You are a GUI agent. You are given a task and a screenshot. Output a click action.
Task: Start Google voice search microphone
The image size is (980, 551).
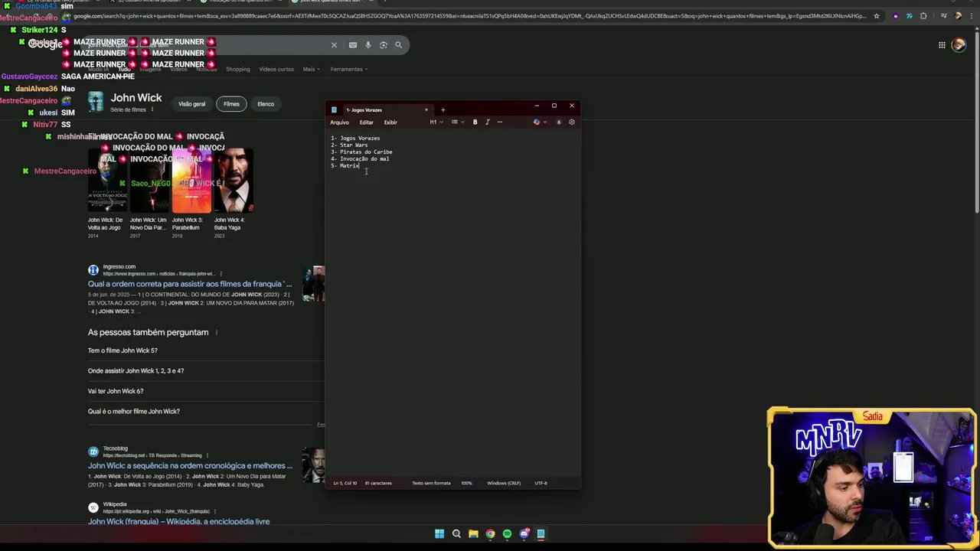pos(368,45)
